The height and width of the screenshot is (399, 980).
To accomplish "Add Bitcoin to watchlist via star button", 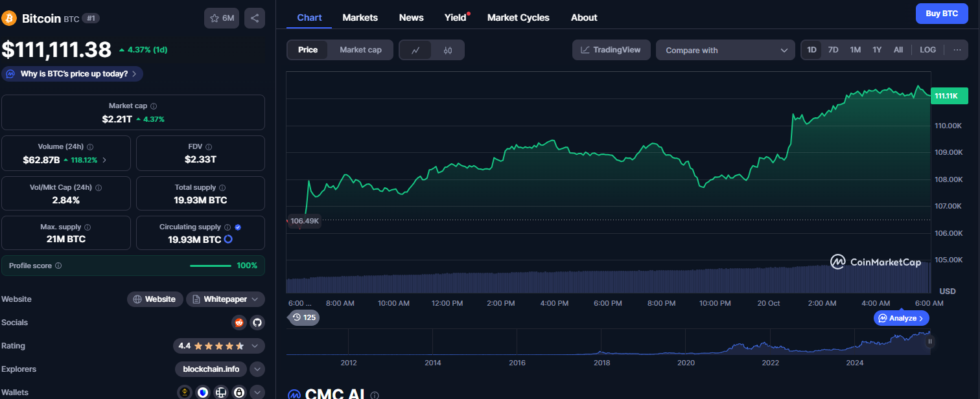I will point(222,18).
